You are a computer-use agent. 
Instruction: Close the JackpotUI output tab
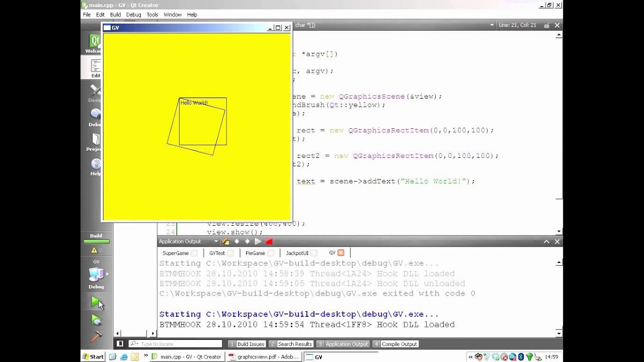[x=313, y=253]
